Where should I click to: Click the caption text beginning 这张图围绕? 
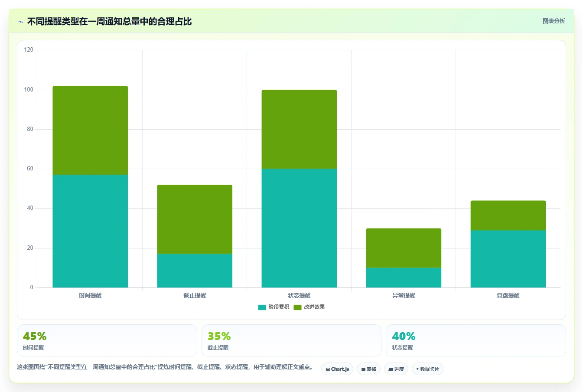(165, 367)
